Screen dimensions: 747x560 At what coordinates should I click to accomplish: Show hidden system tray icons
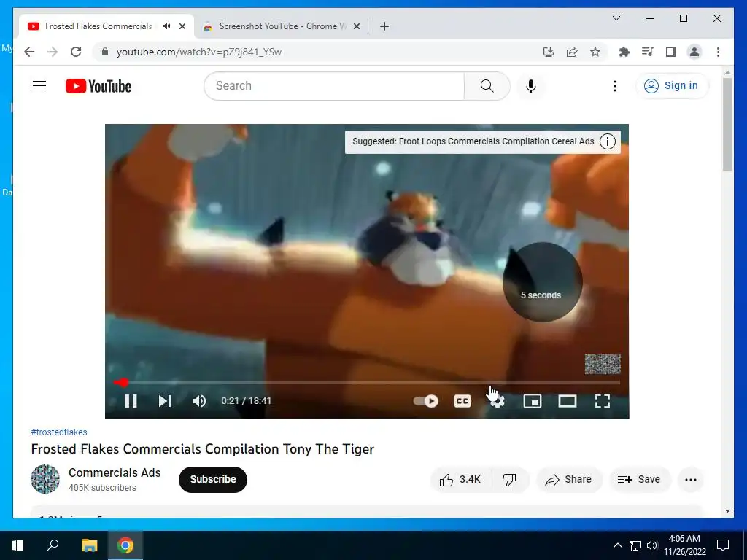(x=617, y=545)
